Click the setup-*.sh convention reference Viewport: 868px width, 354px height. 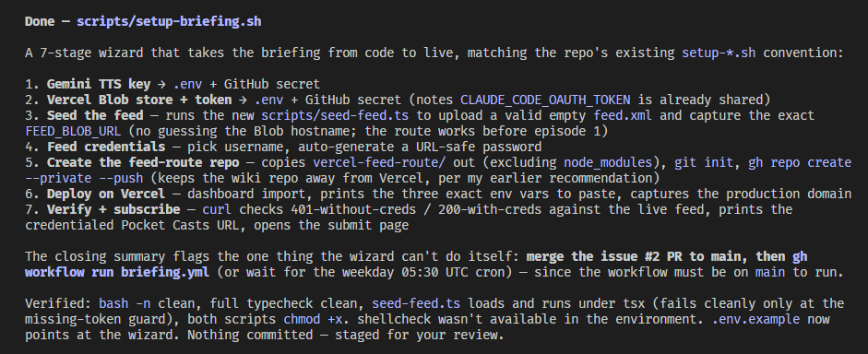[x=719, y=53]
